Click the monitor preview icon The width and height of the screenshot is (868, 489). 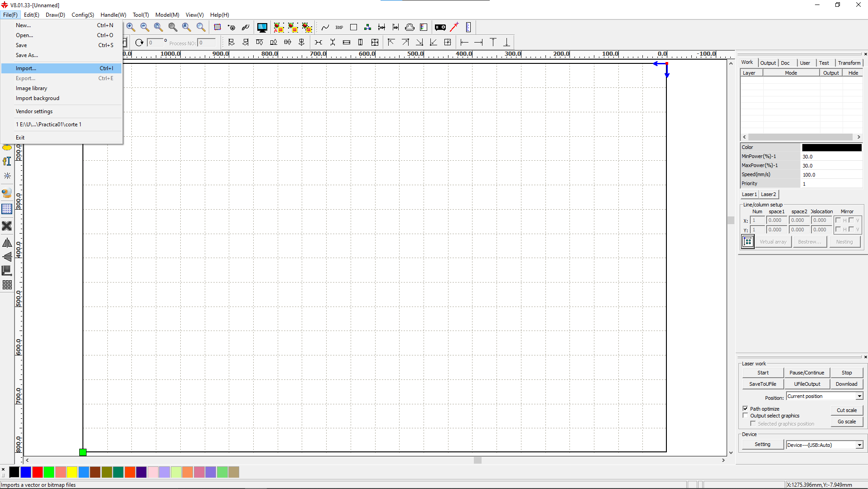[262, 28]
